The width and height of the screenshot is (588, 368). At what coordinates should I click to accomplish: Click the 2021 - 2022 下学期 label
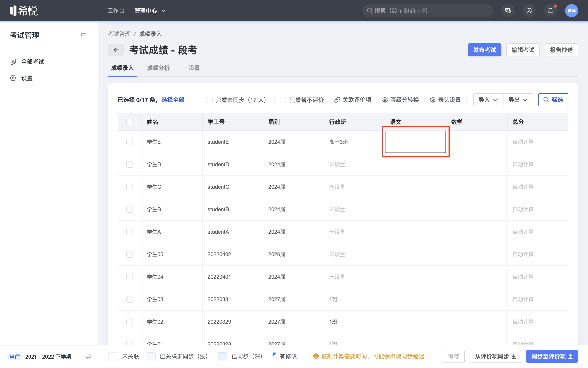coord(48,357)
